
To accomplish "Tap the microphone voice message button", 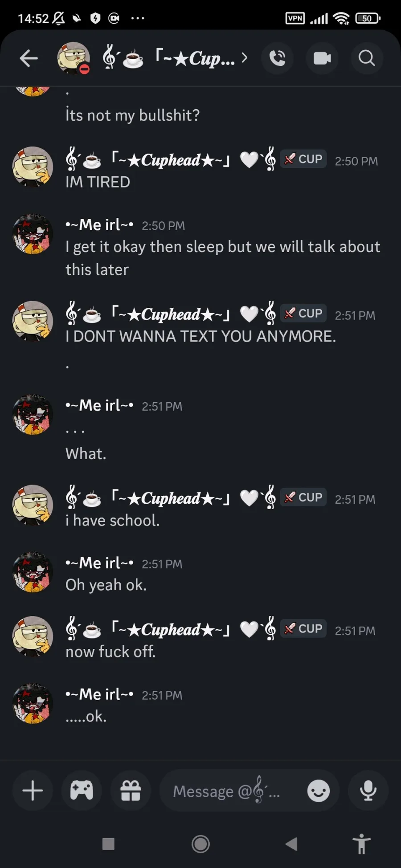I will tap(368, 791).
